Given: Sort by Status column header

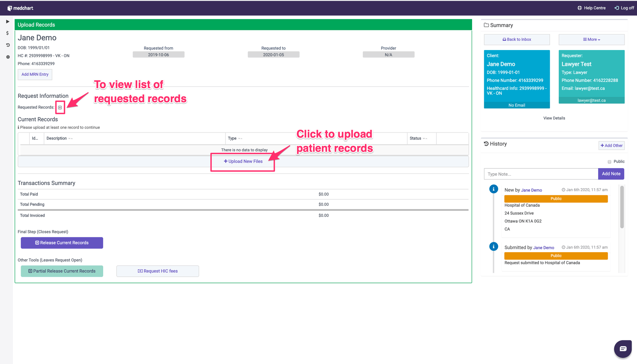Looking at the screenshot, I should click(415, 138).
